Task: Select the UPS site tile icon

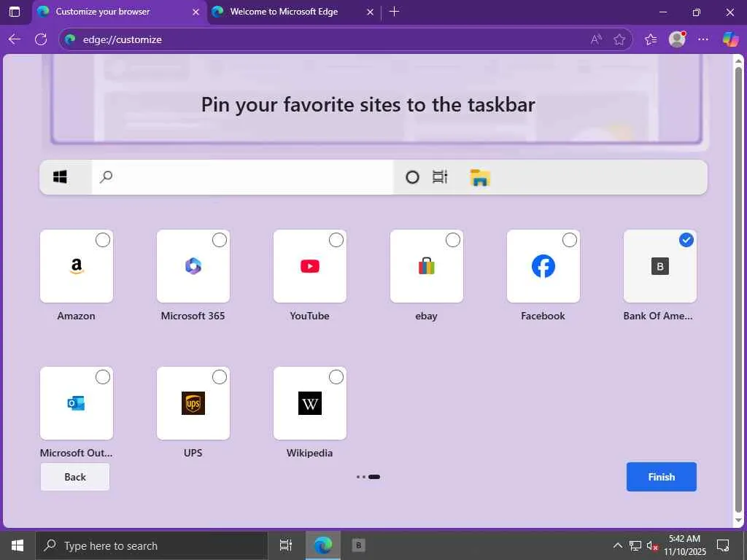Action: [x=193, y=402]
